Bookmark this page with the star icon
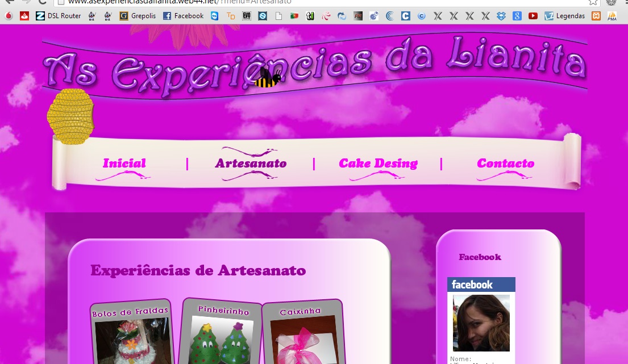 [593, 2]
